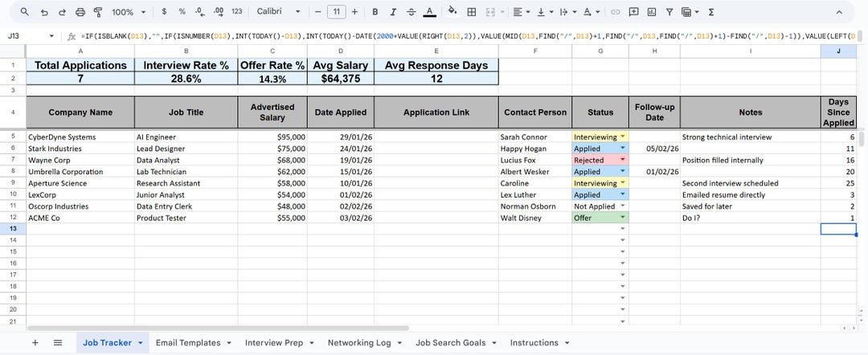This screenshot has height=355, width=868.
Task: Open the text color picker
Action: pos(429,11)
